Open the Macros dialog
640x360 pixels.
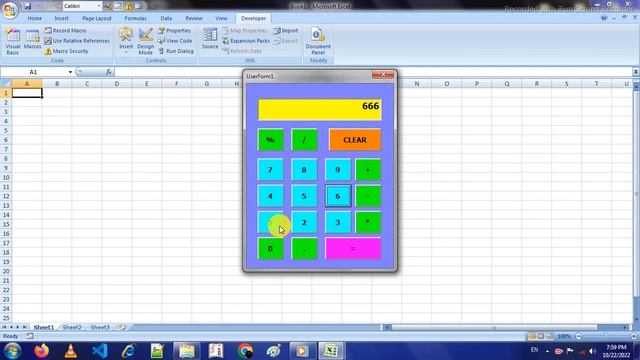click(32, 39)
